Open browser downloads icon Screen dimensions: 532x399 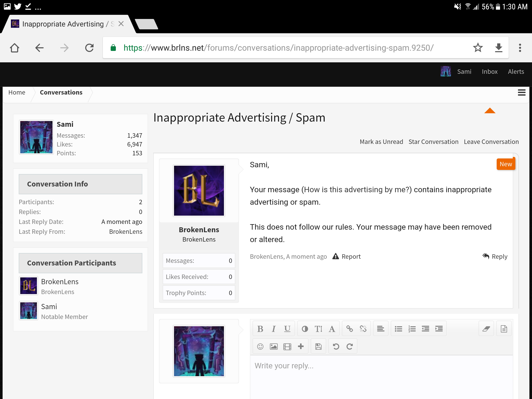click(498, 48)
